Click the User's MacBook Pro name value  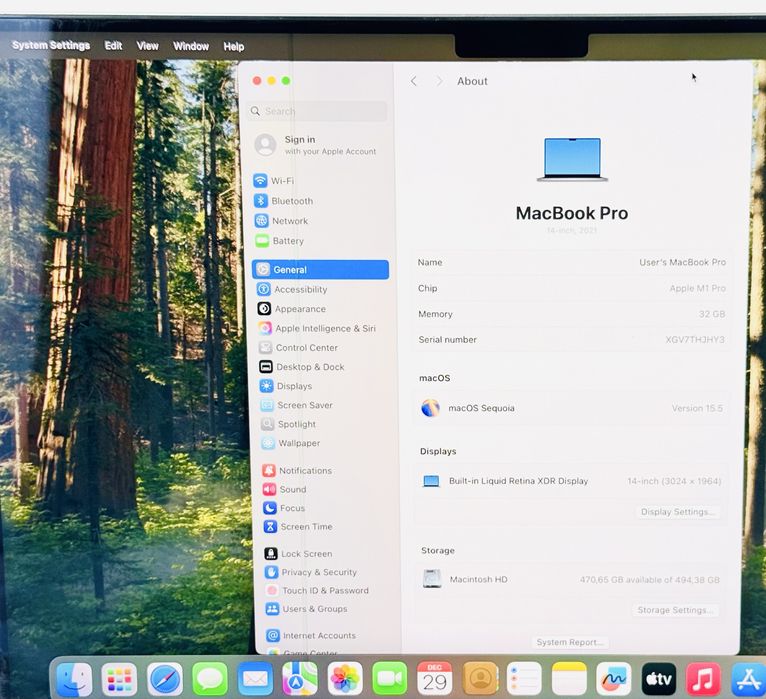[x=682, y=262]
